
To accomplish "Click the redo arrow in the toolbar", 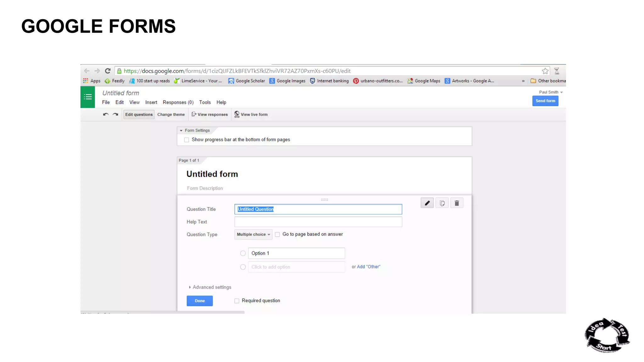I will tap(115, 114).
